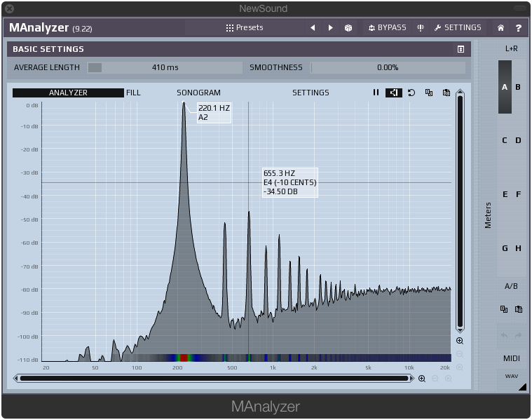The image size is (532, 420).
Task: Click the random preset dice icon
Action: (348, 28)
